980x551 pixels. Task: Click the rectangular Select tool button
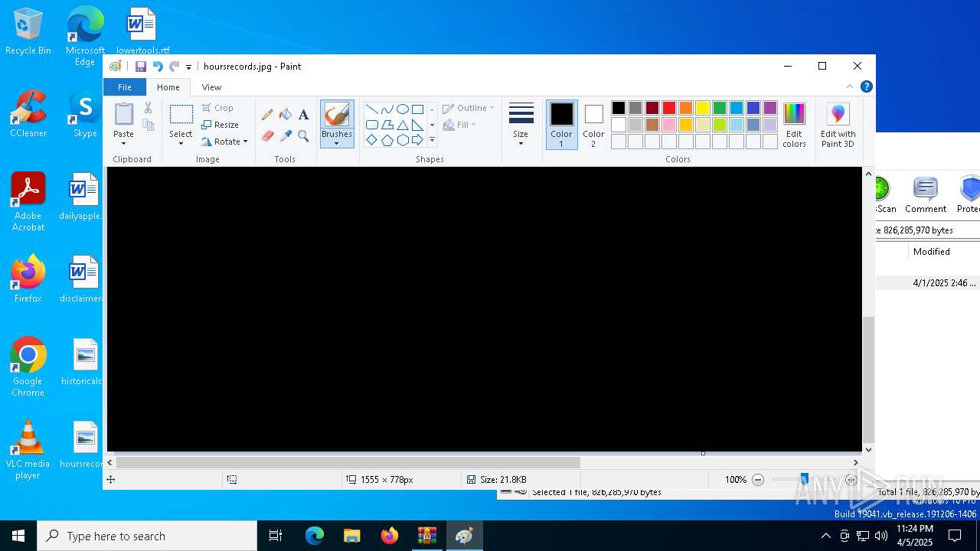coord(181,115)
